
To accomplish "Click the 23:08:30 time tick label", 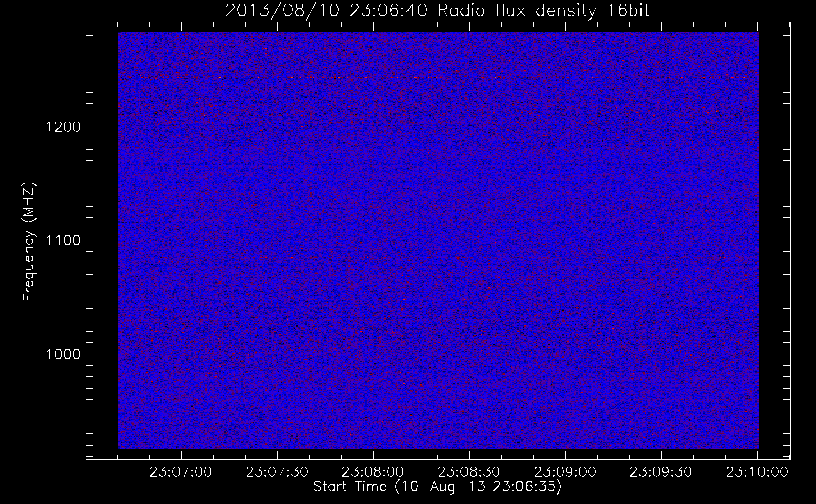I will tap(469, 472).
